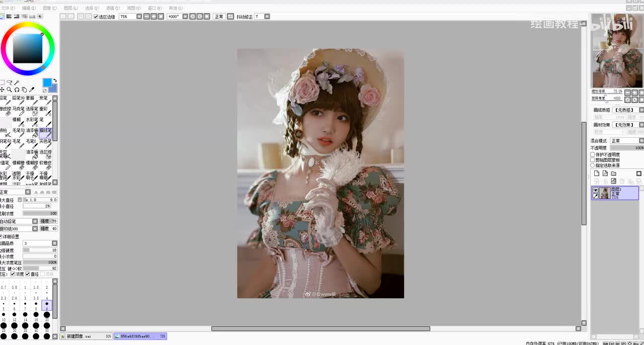Click inside the color saturation square
The height and width of the screenshot is (345, 644).
click(28, 49)
